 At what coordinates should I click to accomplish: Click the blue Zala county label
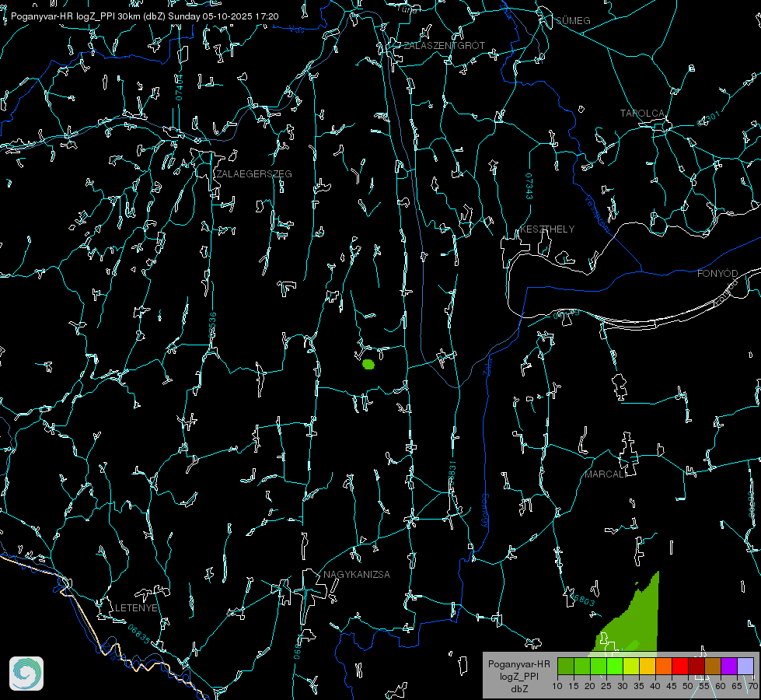[x=488, y=366]
